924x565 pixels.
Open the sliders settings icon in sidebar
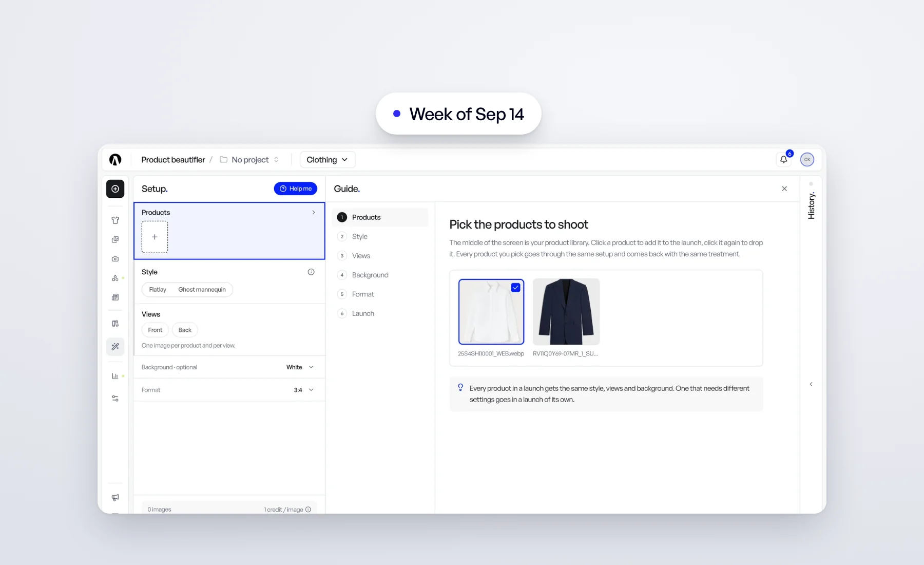[x=115, y=399]
